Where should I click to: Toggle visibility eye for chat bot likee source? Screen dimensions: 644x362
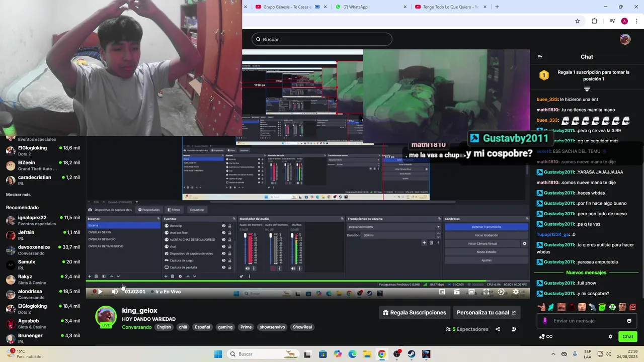(223, 233)
